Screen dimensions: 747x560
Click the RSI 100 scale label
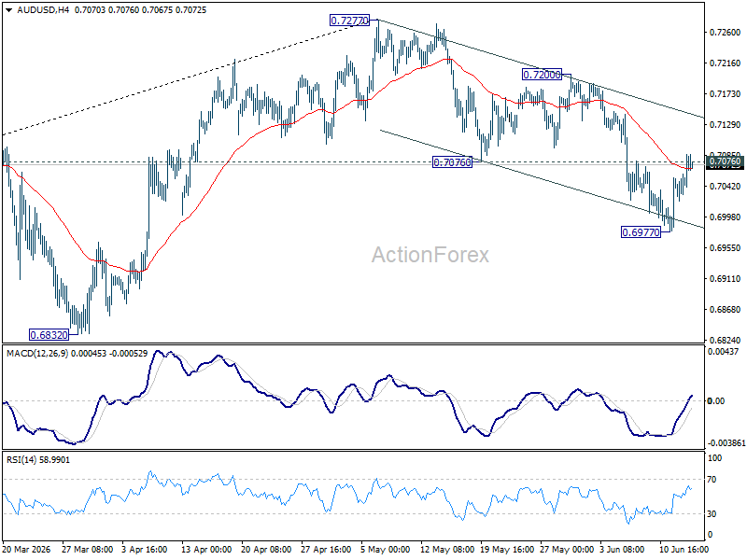715,458
